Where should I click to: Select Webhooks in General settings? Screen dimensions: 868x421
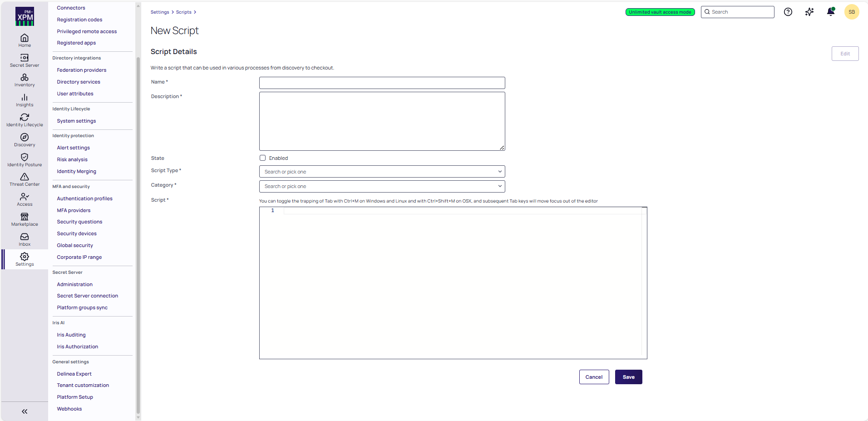69,409
